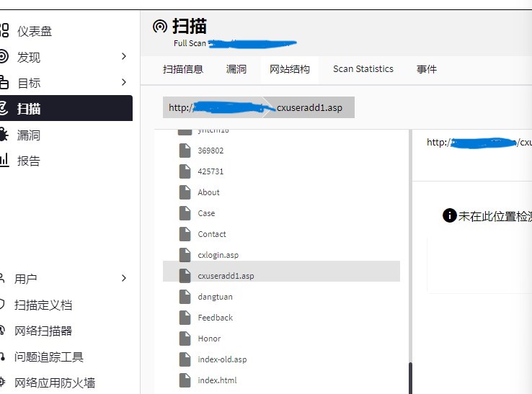Click the 问题追踪工具 sidebar icon
Viewport: 532px width, 394px height.
2,357
